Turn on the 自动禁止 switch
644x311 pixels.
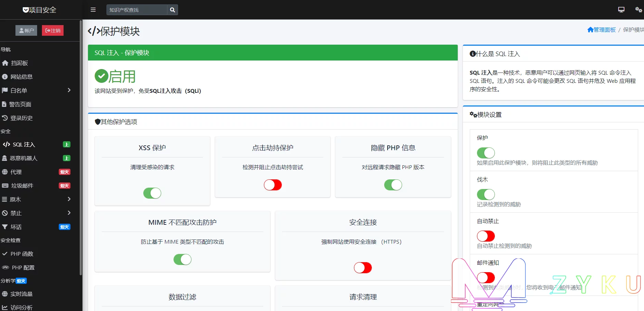coord(486,236)
